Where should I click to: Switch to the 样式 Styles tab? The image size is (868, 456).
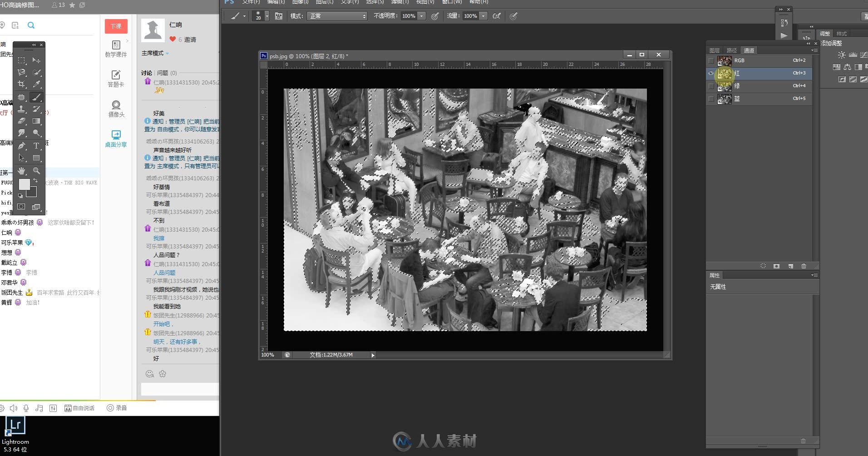(x=842, y=34)
